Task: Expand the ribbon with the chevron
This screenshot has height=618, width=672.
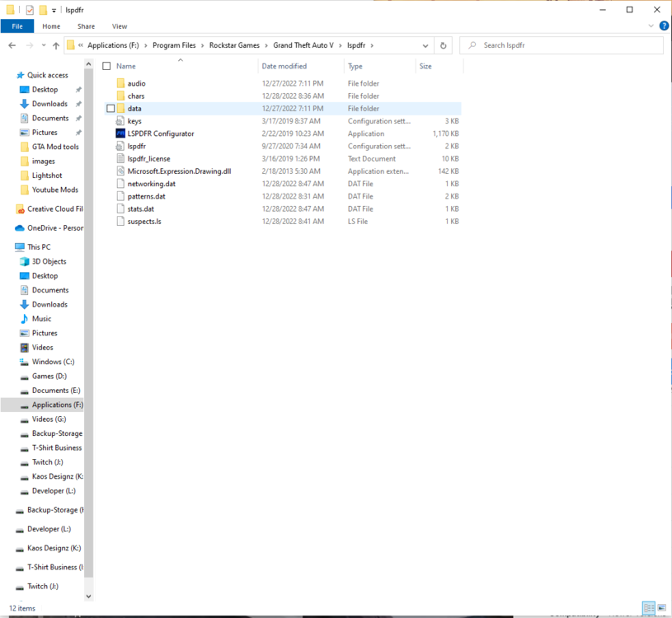Action: click(651, 26)
